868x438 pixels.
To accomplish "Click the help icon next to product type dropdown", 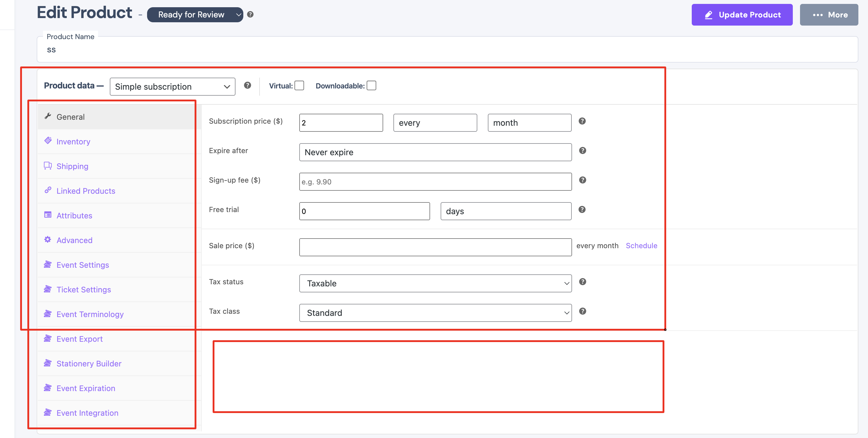I will pos(247,85).
